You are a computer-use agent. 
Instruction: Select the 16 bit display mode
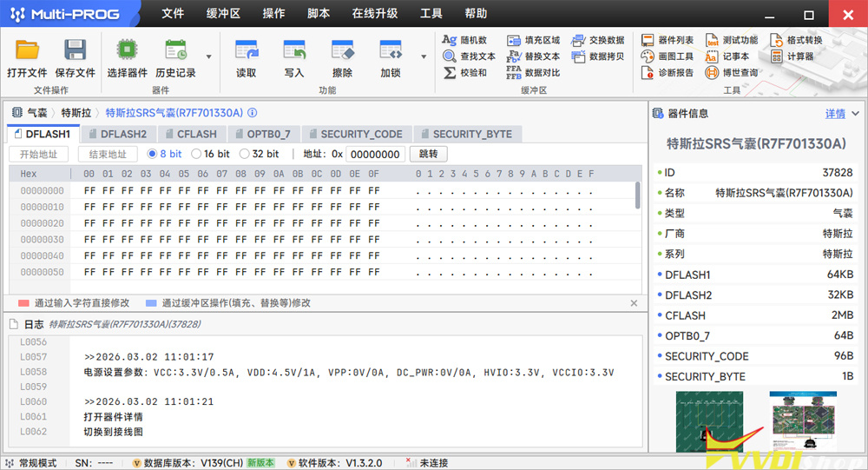196,154
